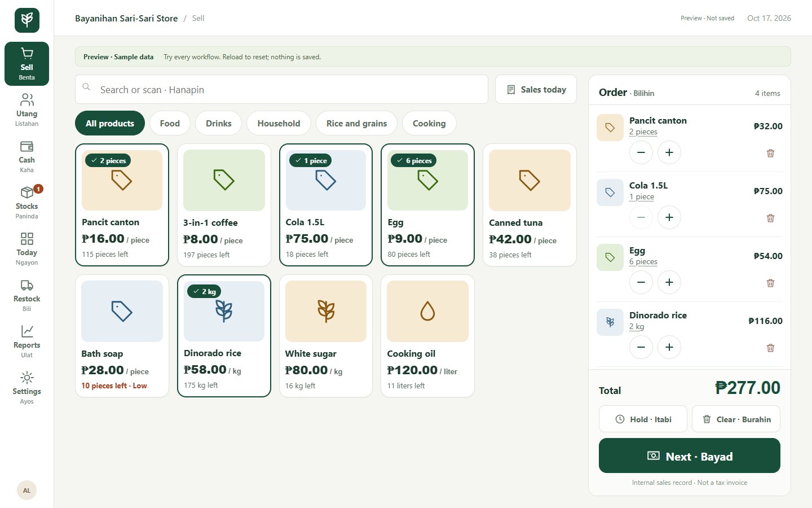Show Household products
This screenshot has height=508, width=812.
[x=279, y=123]
